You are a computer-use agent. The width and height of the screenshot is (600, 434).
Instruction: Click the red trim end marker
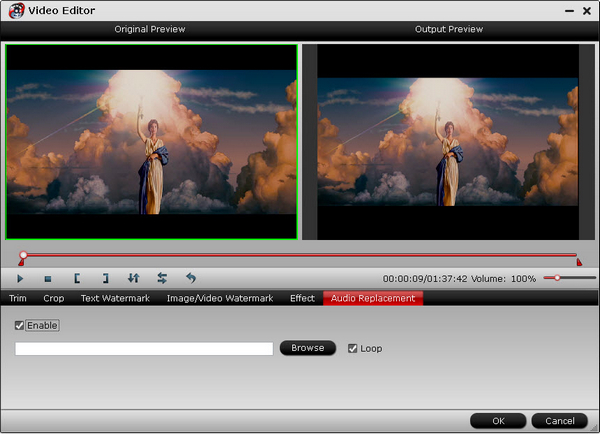579,262
